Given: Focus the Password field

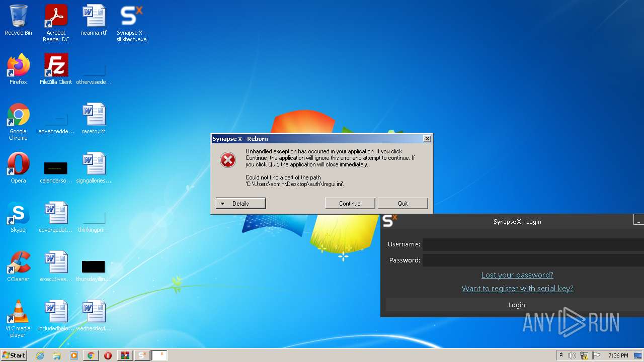Looking at the screenshot, I should (533, 260).
